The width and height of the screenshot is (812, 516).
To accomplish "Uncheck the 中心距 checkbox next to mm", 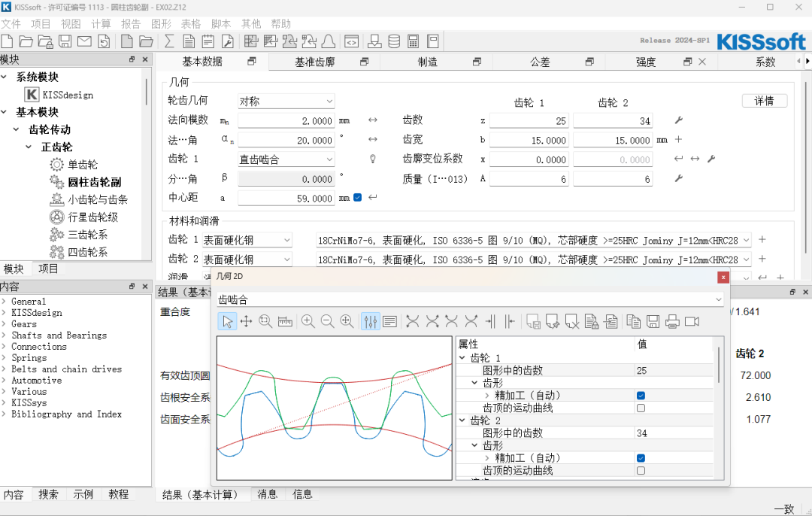I will point(357,198).
